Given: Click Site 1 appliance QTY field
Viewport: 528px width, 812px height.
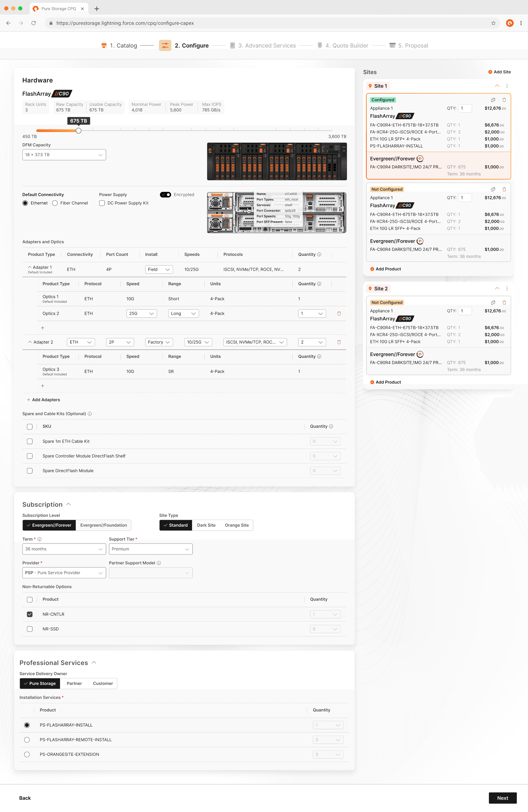Looking at the screenshot, I should (465, 108).
